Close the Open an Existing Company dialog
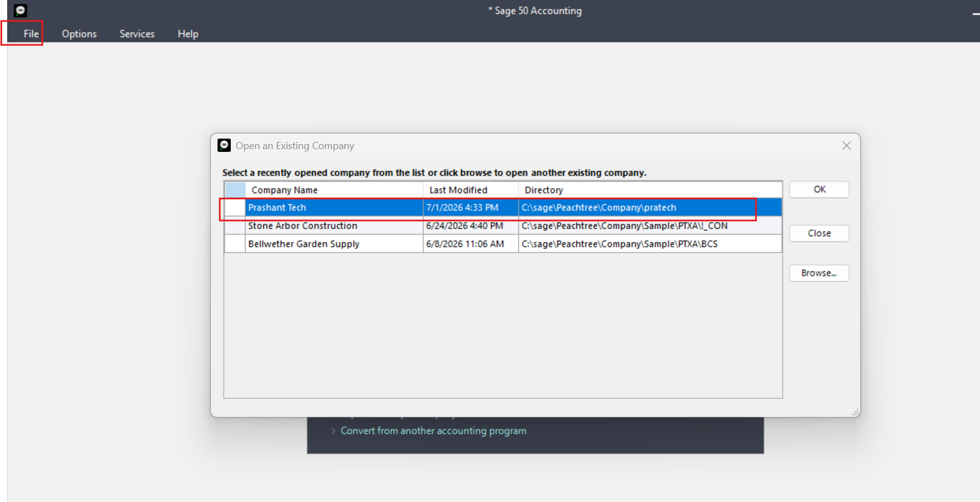 (846, 145)
